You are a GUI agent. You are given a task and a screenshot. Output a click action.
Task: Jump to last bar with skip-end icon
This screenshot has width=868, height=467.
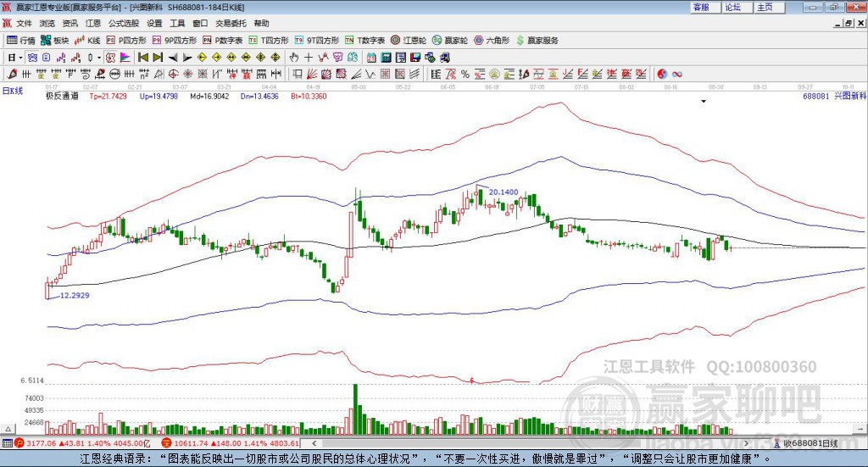tap(158, 58)
